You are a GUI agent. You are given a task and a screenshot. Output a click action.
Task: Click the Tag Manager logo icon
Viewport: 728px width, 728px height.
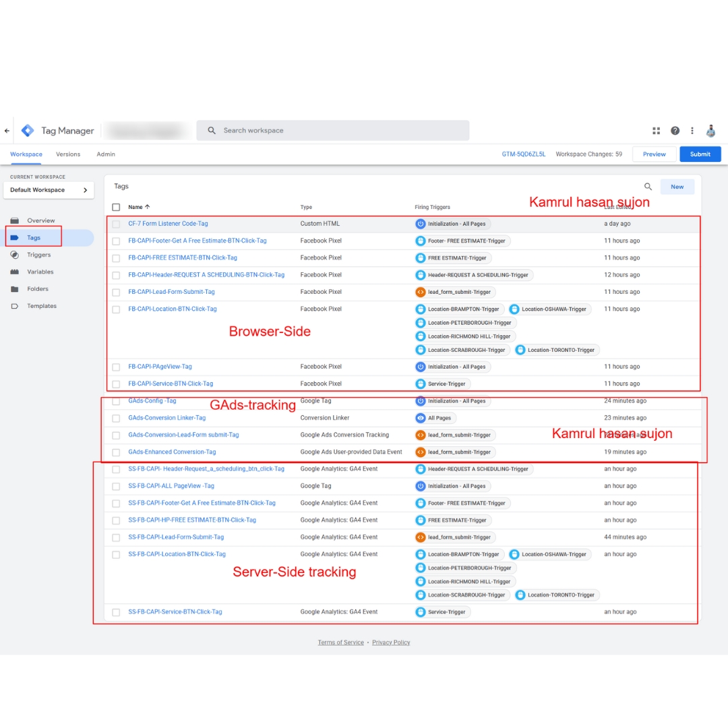[28, 131]
